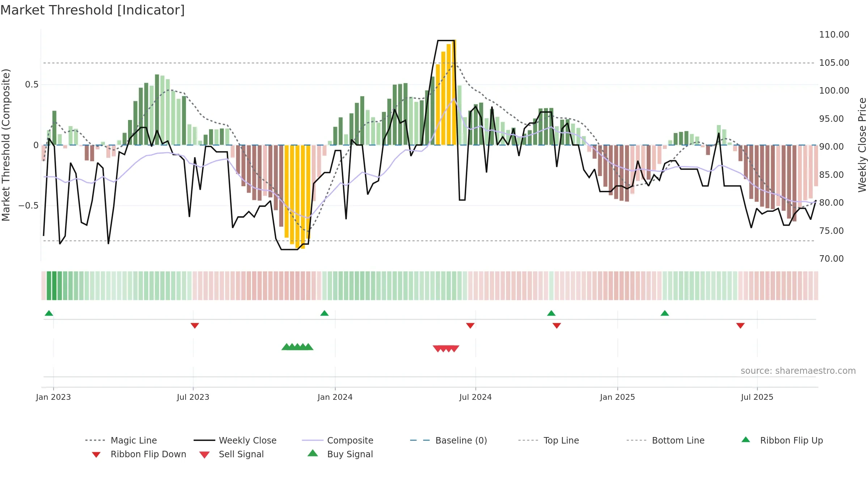
Task: Click the Jul 2023 x-axis label
Action: [x=193, y=397]
